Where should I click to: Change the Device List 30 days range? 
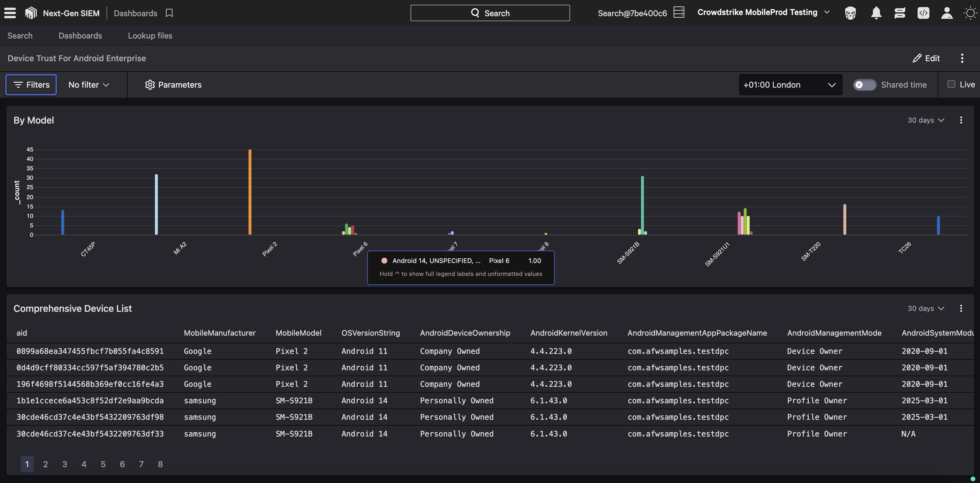[x=926, y=309]
